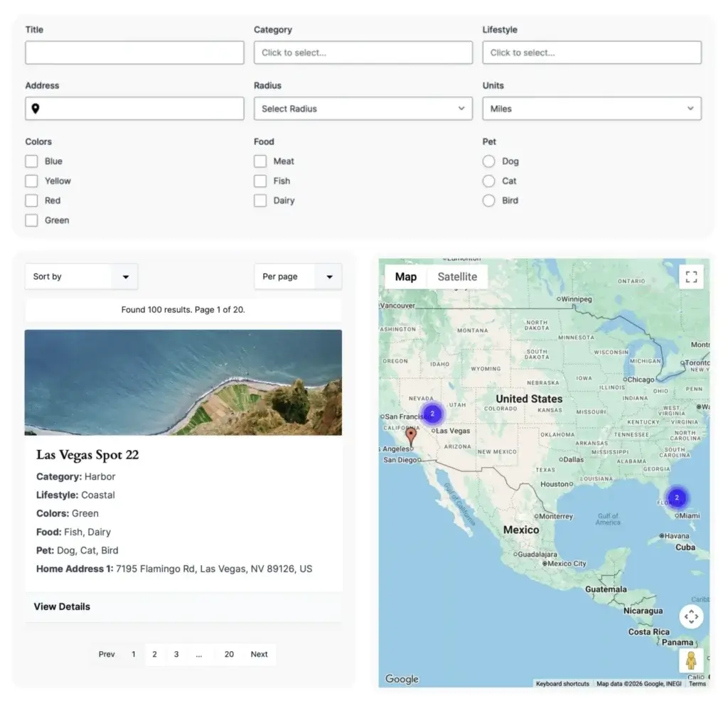
Task: Click the 'Lifestyle: Coastal' line
Action: [75, 495]
